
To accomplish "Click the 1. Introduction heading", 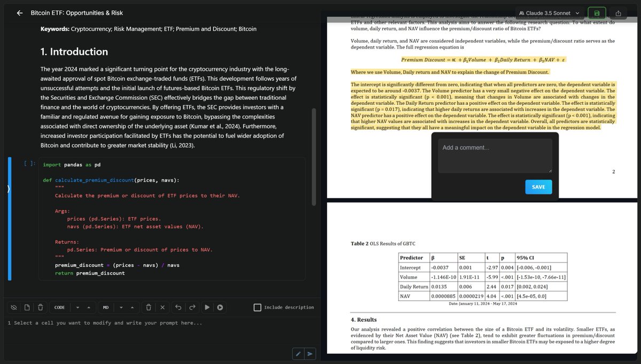I will click(74, 52).
